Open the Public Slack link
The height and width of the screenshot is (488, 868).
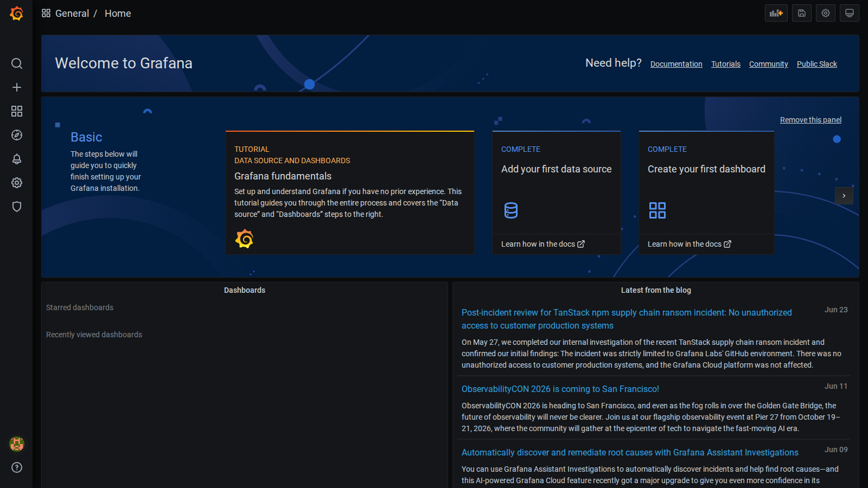pyautogui.click(x=817, y=64)
